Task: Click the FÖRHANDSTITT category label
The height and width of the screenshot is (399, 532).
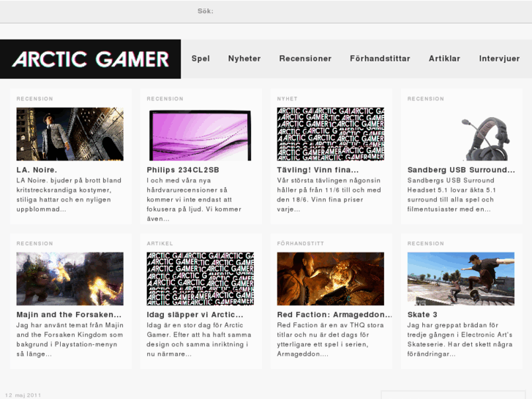Action: click(x=300, y=244)
